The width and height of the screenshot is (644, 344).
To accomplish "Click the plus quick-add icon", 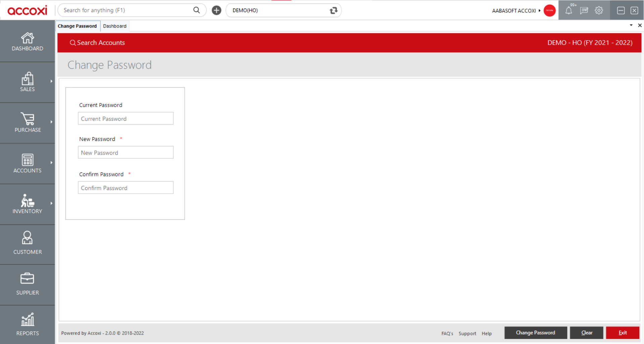I will 216,10.
